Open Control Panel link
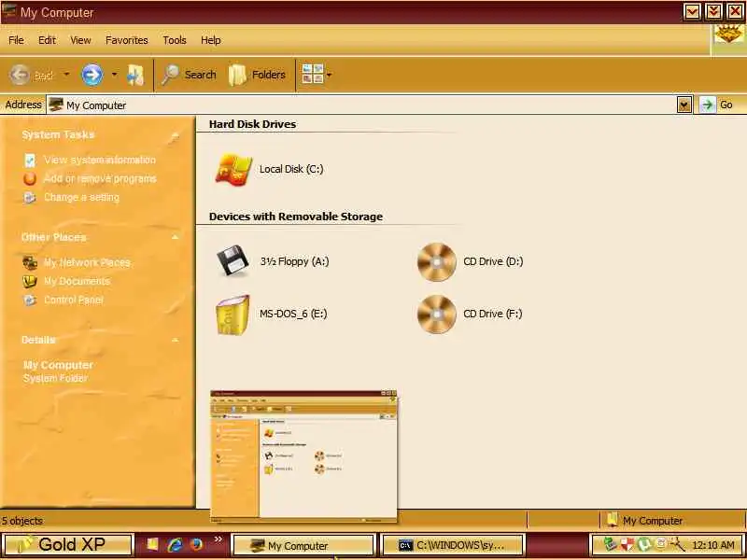This screenshot has width=747, height=560. (74, 300)
